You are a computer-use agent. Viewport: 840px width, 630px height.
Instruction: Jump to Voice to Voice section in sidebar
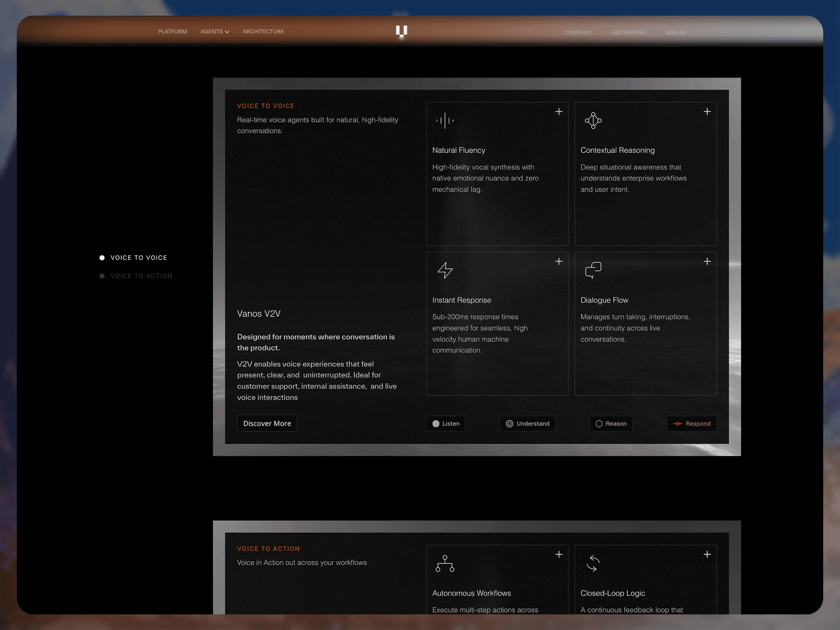click(x=133, y=258)
